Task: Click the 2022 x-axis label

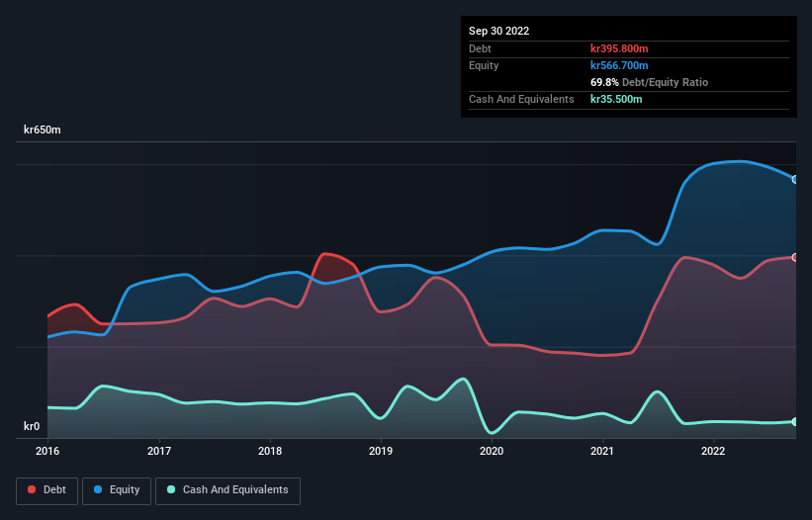Action: coord(713,451)
